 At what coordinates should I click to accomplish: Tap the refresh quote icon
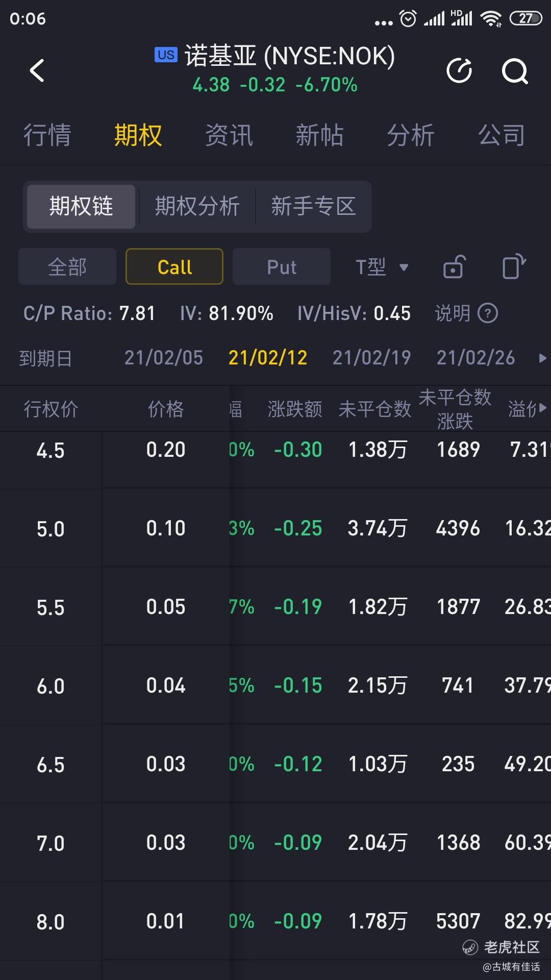(459, 70)
